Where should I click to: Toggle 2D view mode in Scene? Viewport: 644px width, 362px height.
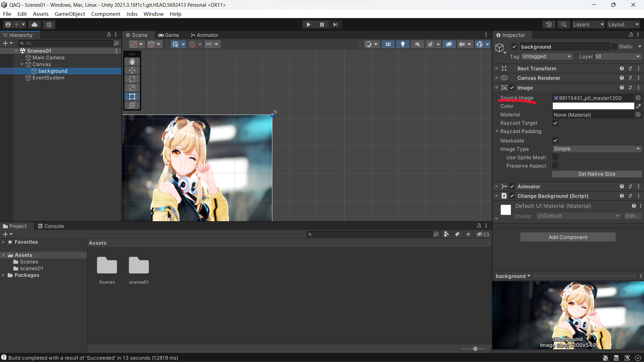click(x=388, y=44)
